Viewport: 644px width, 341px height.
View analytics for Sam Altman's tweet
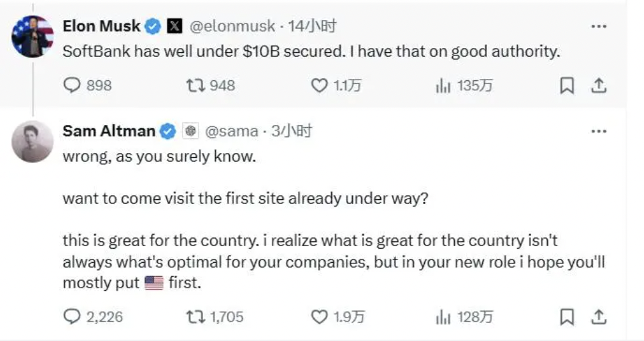[443, 316]
